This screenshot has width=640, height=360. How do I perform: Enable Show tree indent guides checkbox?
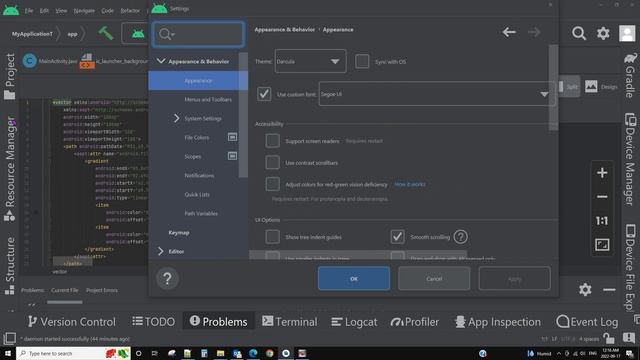pos(272,237)
